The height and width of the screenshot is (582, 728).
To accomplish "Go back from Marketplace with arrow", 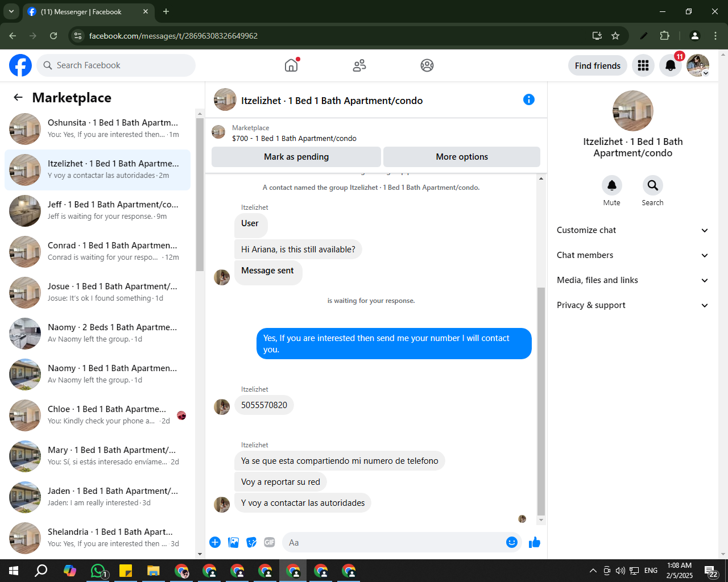I will pos(18,97).
